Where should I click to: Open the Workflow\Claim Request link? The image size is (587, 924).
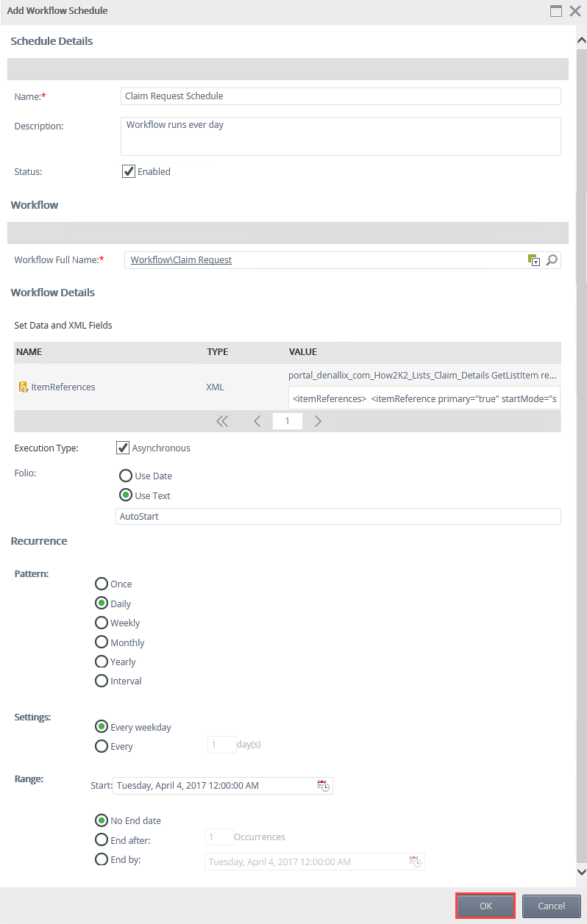(181, 259)
